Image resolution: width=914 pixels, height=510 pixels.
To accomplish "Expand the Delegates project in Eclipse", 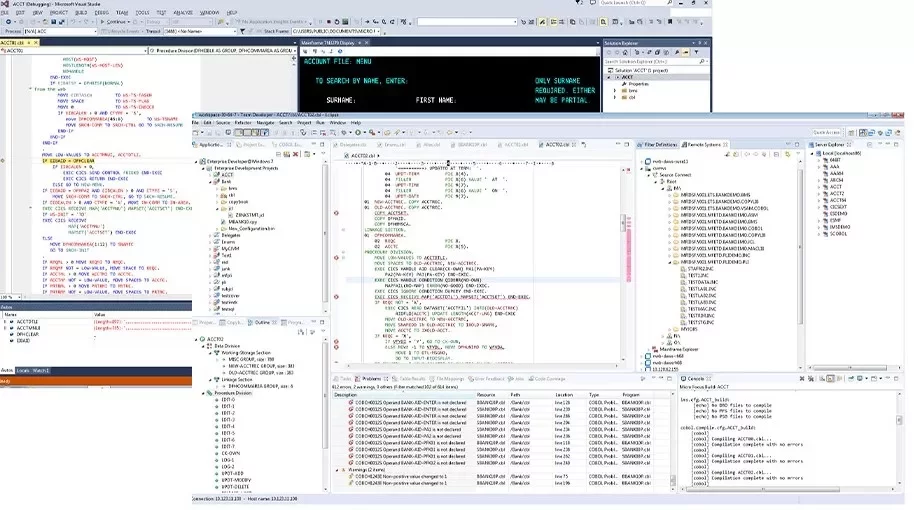I will [211, 235].
